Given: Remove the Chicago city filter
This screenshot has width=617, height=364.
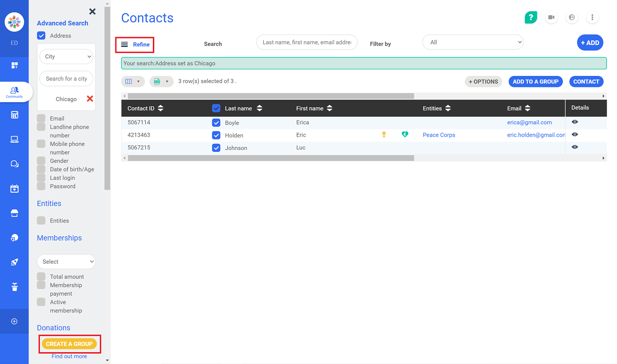Looking at the screenshot, I should click(90, 99).
